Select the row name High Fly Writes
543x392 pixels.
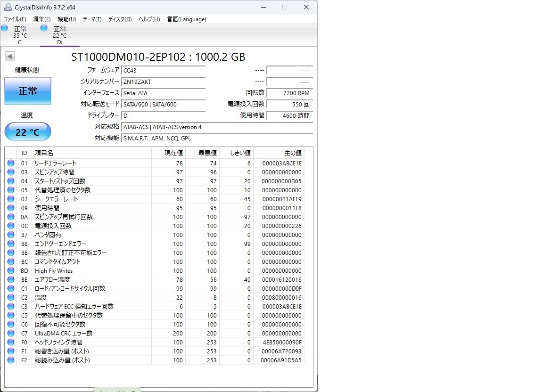coord(54,271)
